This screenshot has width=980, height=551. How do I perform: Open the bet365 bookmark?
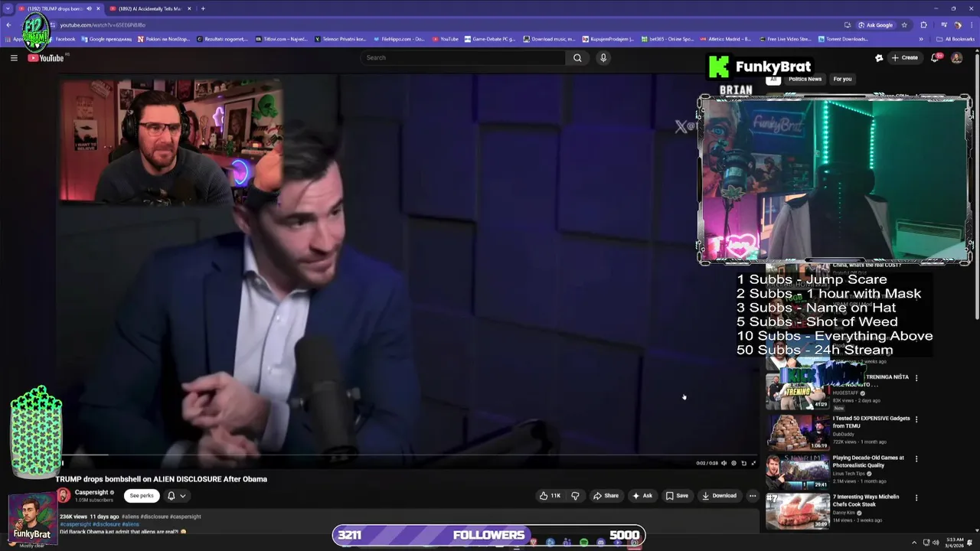point(668,39)
